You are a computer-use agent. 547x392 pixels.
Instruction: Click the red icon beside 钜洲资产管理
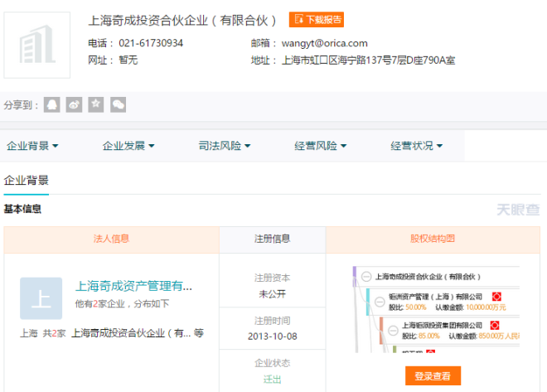(x=496, y=297)
